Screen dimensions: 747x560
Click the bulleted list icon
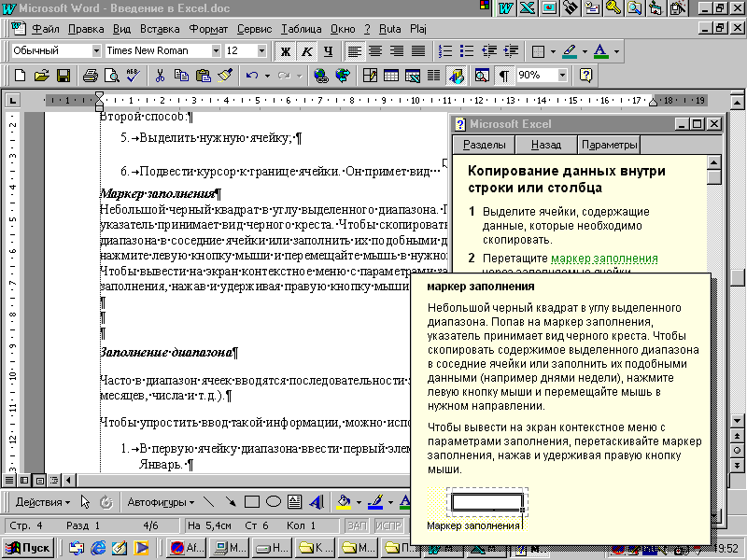466,51
